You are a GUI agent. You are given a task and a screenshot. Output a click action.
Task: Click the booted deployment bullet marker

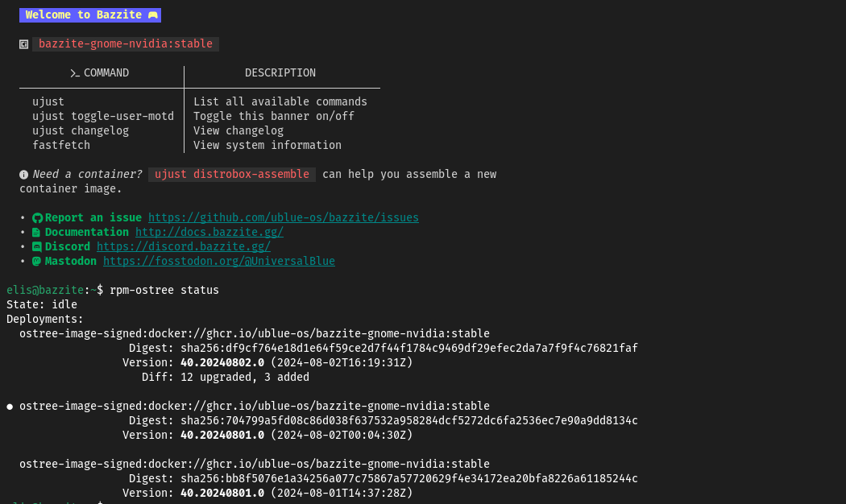10,407
